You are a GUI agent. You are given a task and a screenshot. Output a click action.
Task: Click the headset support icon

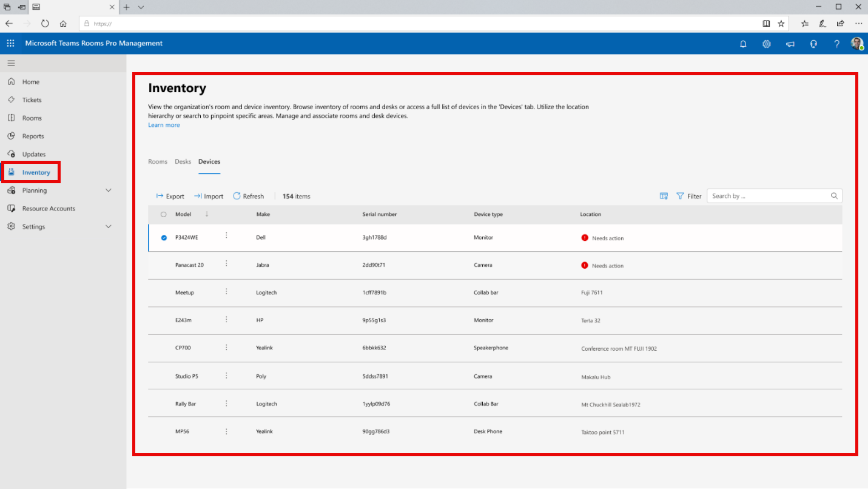[813, 44]
